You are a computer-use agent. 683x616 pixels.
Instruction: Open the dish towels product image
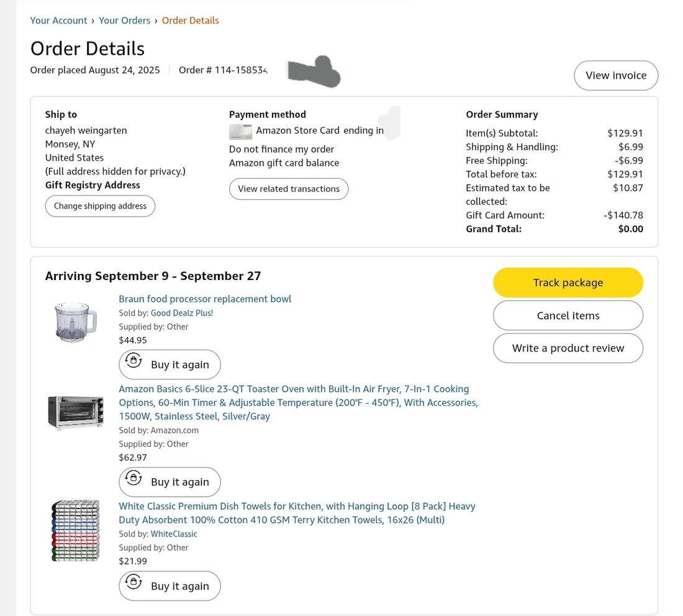pyautogui.click(x=76, y=530)
